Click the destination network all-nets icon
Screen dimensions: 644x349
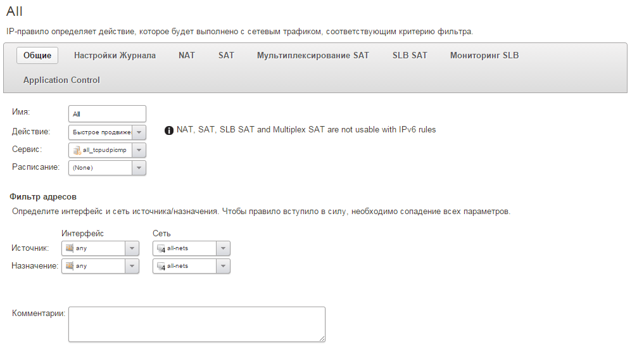161,267
